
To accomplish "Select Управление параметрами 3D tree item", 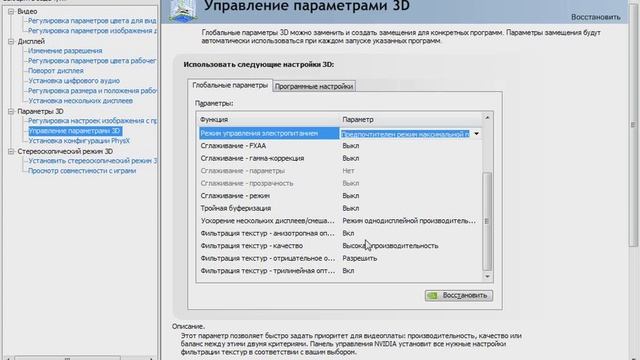I will (75, 131).
